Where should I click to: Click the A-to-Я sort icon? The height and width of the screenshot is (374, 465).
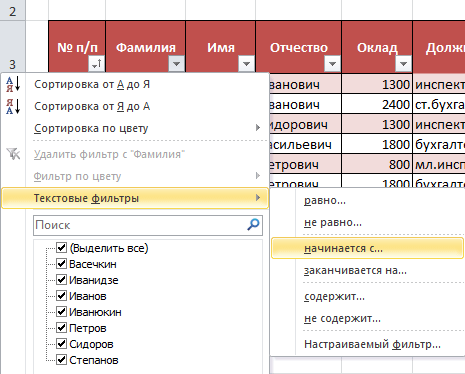pyautogui.click(x=13, y=84)
